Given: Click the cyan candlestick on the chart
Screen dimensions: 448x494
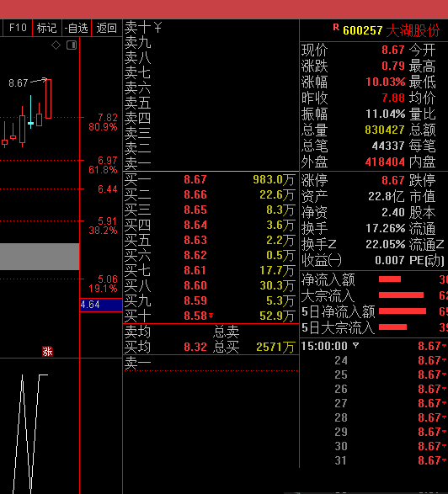Looking at the screenshot, I should click(x=30, y=112).
